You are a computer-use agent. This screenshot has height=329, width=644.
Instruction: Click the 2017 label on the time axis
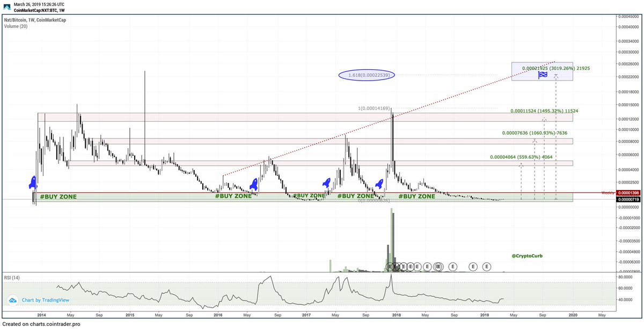(306, 316)
